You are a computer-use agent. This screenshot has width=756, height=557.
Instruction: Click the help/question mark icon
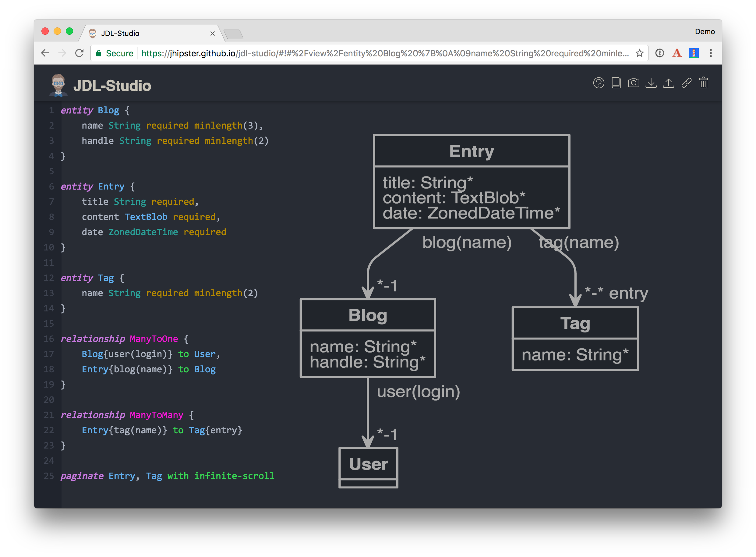599,83
